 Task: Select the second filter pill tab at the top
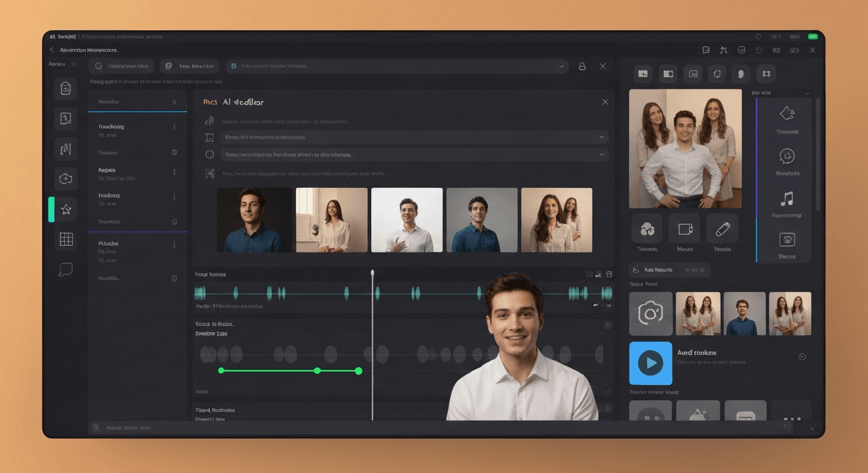pos(190,66)
